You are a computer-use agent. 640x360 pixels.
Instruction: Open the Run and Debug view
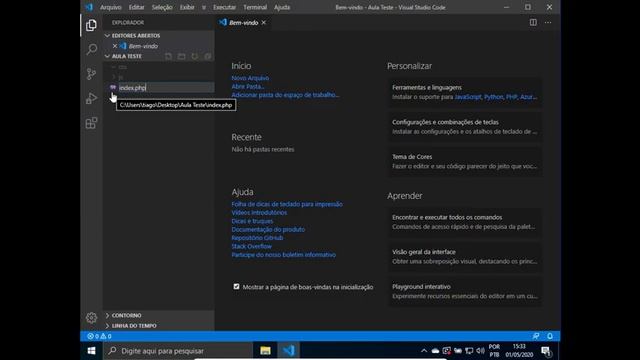91,98
